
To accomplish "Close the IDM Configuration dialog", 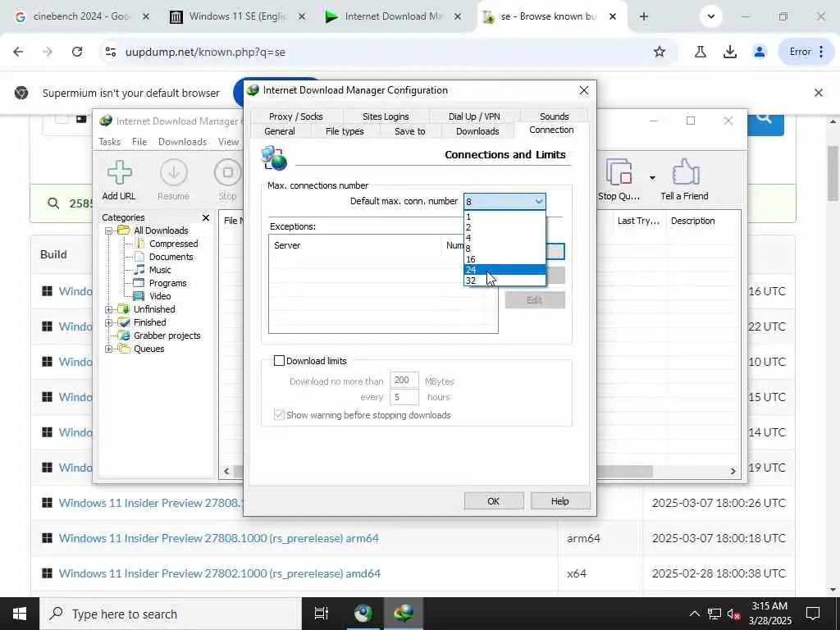I will tap(584, 90).
